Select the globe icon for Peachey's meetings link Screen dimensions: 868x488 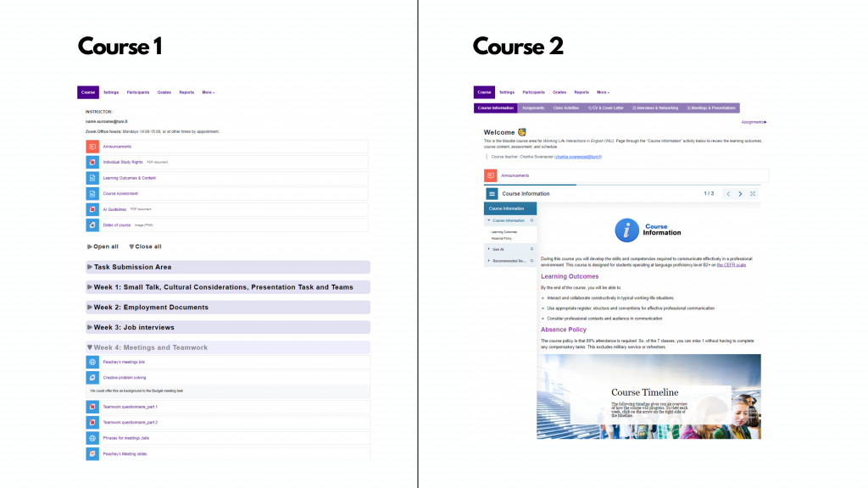[x=92, y=362]
